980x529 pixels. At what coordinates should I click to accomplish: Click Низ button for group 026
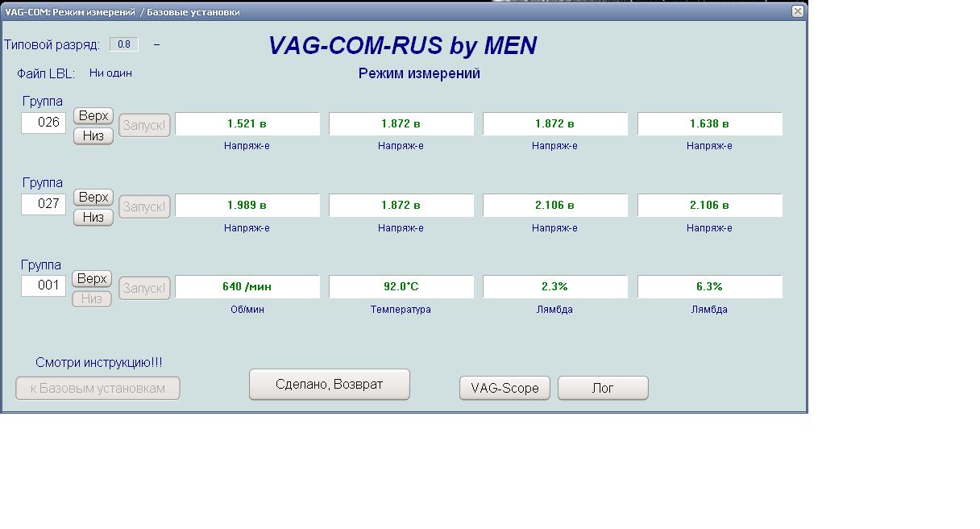93,135
